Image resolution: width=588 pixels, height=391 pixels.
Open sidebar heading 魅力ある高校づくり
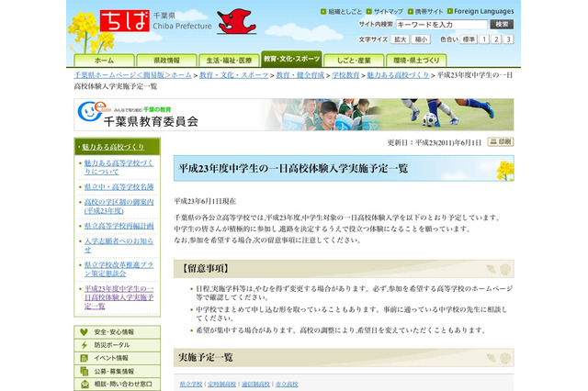[x=113, y=147]
